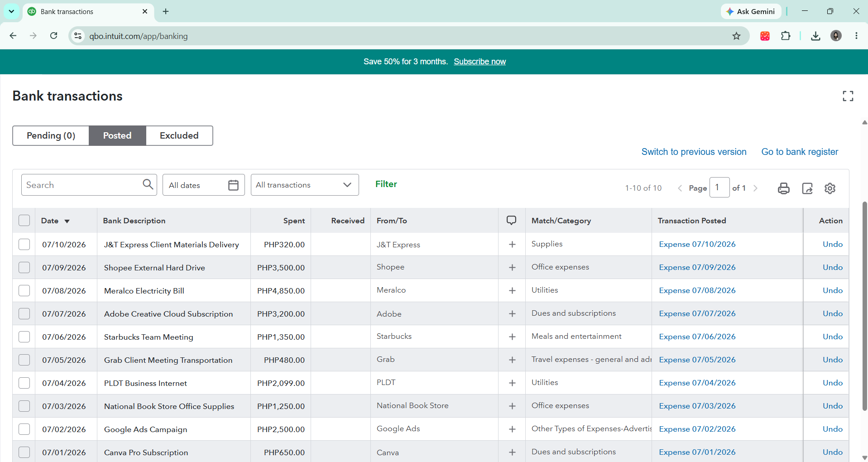Screen dimensions: 868x462
Task: Open Ask Gemini in browser
Action: [751, 11]
